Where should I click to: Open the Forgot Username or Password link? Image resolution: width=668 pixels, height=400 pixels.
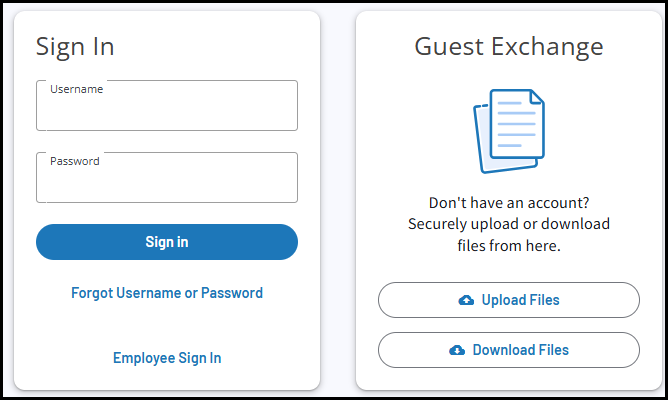[x=167, y=293]
